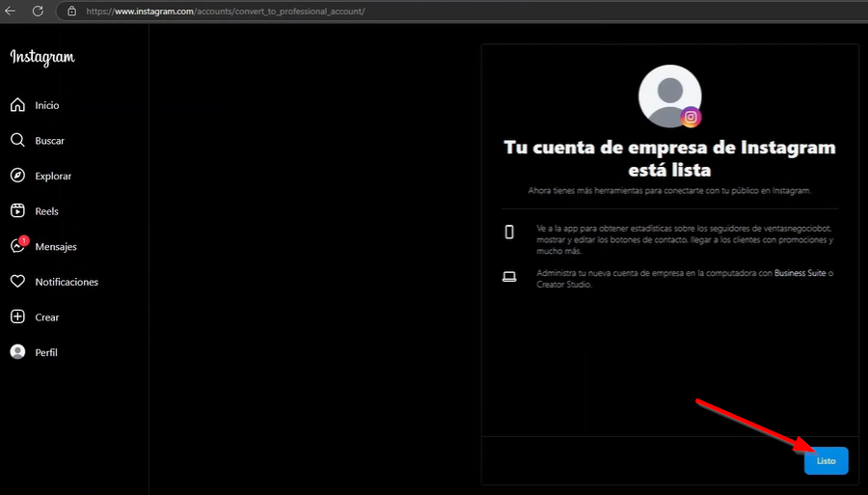
Task: Open the Explorar compass icon
Action: click(17, 176)
